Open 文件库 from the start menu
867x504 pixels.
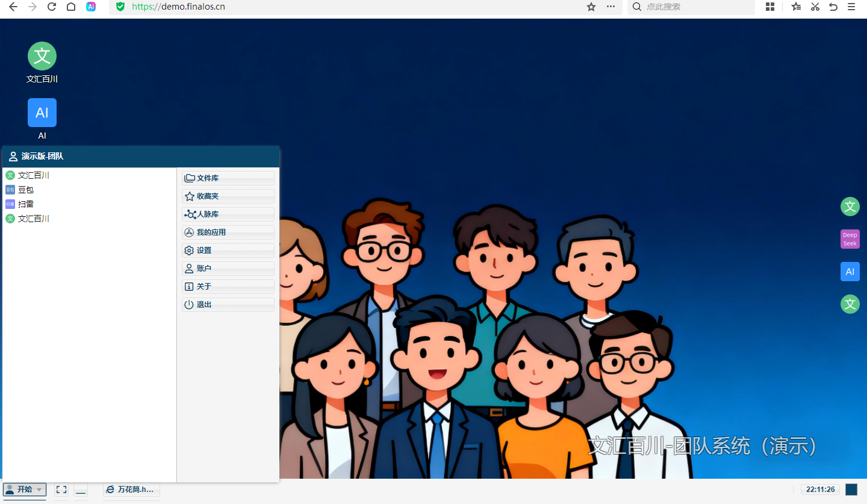[x=228, y=178]
